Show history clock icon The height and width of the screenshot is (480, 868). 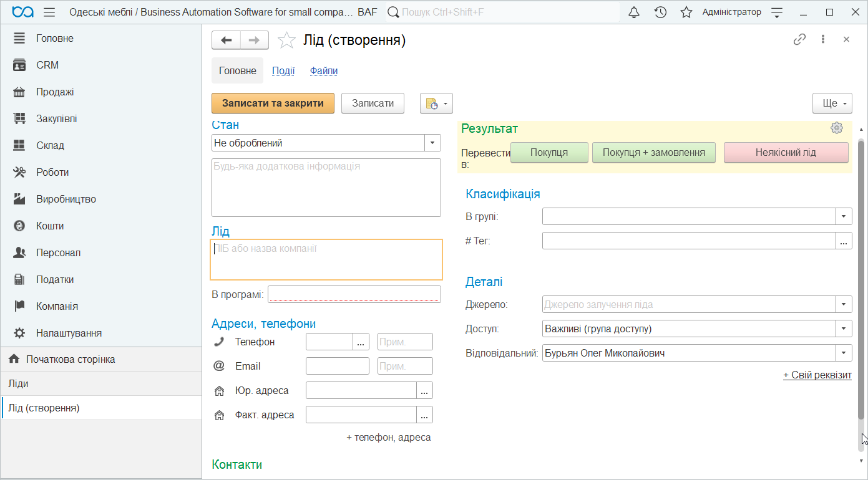(660, 12)
